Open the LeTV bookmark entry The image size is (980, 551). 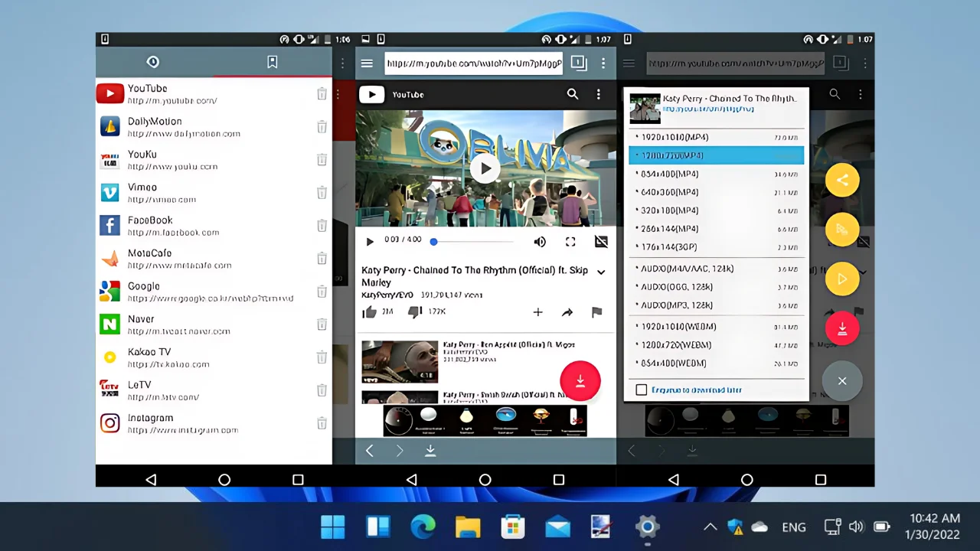click(214, 390)
